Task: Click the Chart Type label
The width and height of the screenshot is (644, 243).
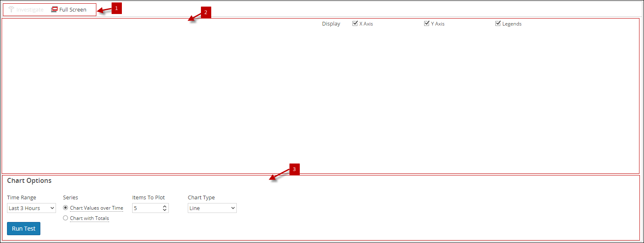Action: coord(201,198)
